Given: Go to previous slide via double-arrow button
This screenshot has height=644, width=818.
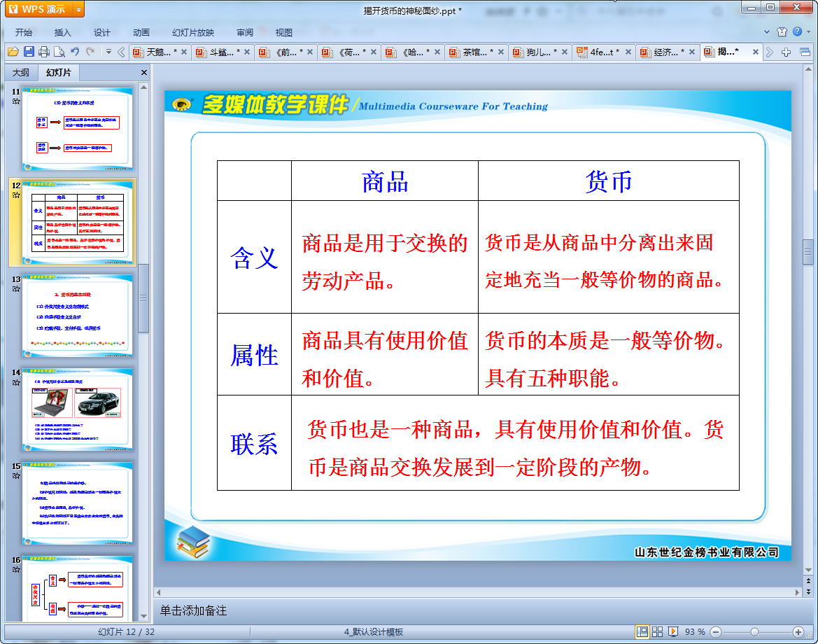Looking at the screenshot, I should coord(808,580).
